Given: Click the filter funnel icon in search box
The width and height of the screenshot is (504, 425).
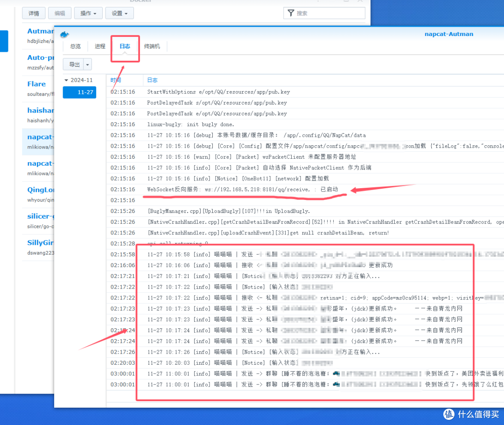Looking at the screenshot, I should (291, 13).
